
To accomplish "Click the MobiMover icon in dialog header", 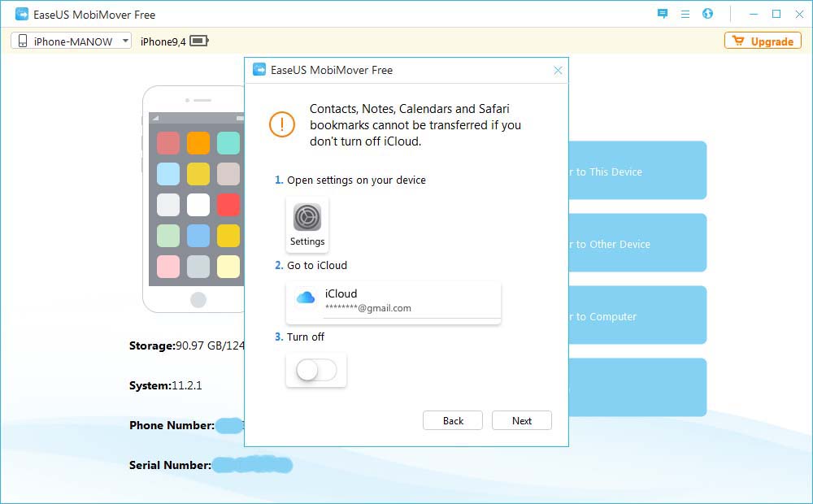I will coord(258,70).
